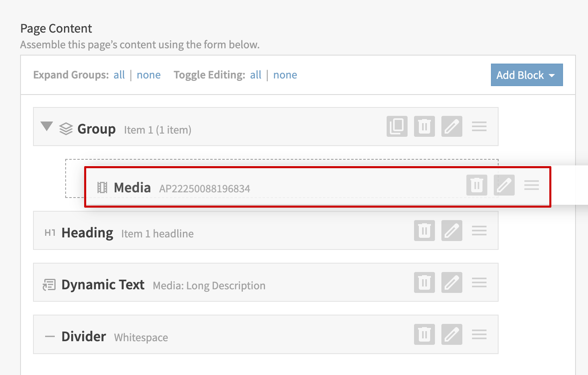Delete the Divider block
Viewport: 588px width, 375px height.
pos(424,334)
